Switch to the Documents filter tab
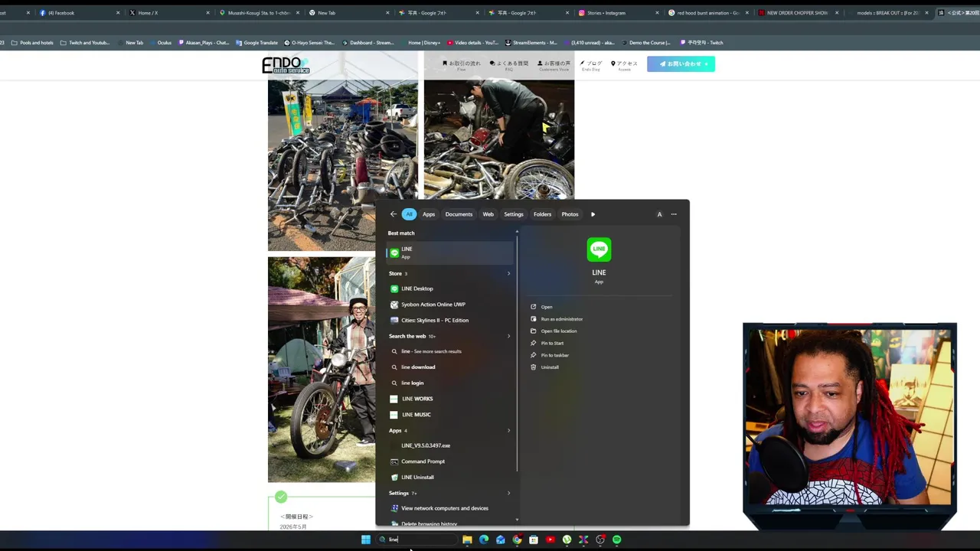The height and width of the screenshot is (551, 980). pyautogui.click(x=459, y=214)
